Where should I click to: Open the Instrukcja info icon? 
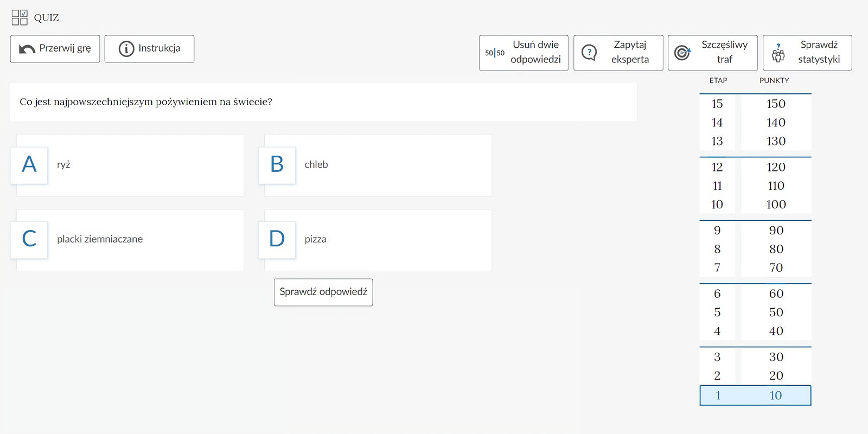126,49
